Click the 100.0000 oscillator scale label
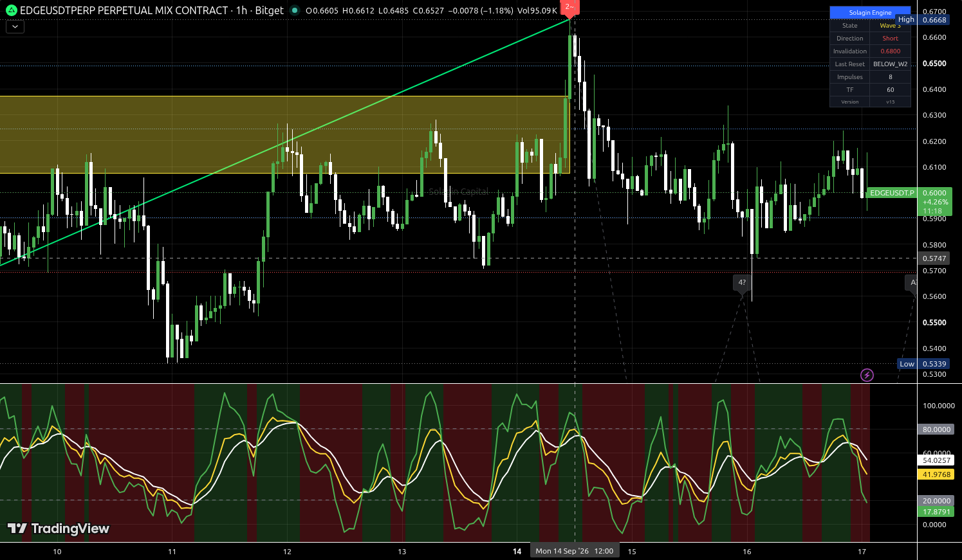This screenshot has width=962, height=560. (938, 406)
